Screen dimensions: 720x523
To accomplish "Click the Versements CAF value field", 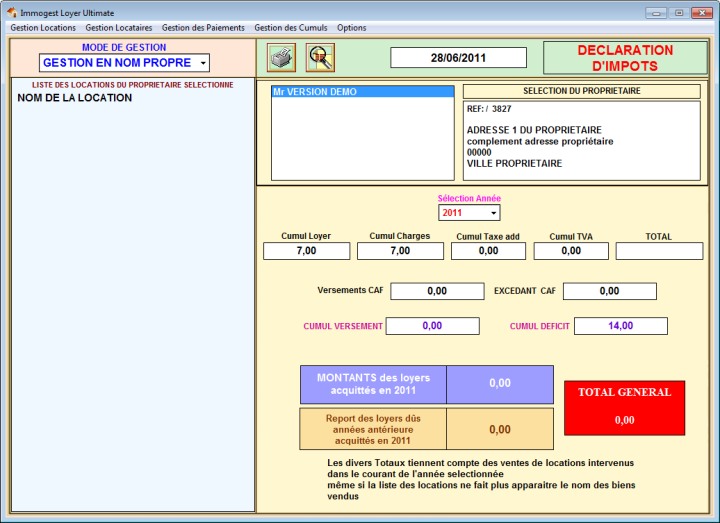I will click(x=436, y=291).
